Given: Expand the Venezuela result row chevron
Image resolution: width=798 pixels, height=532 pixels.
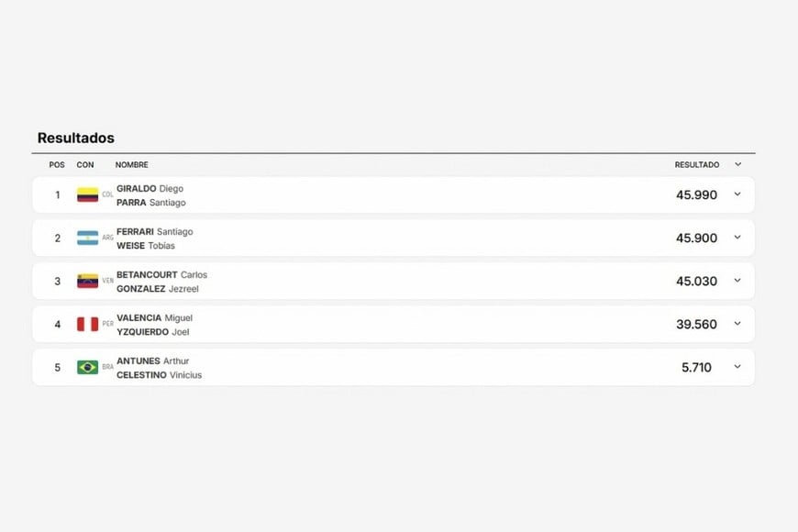Looking at the screenshot, I should [x=737, y=281].
